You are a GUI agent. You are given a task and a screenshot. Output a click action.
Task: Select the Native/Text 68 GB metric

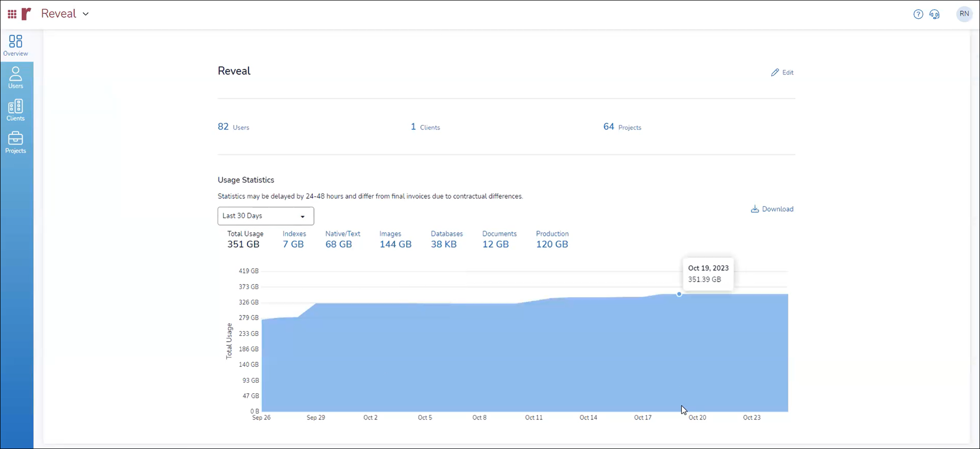[343, 240]
